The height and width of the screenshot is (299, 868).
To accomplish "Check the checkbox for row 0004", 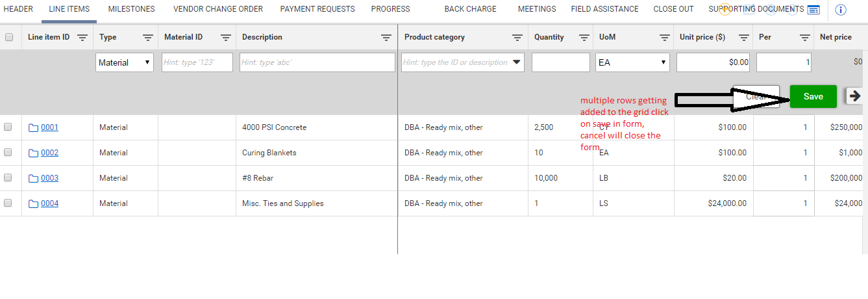I will 8,203.
